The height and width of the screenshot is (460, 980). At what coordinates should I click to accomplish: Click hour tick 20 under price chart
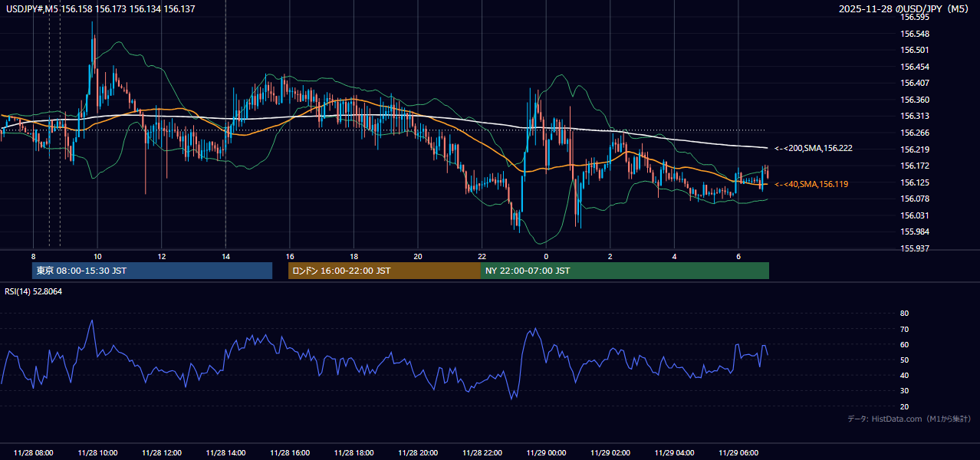click(418, 256)
